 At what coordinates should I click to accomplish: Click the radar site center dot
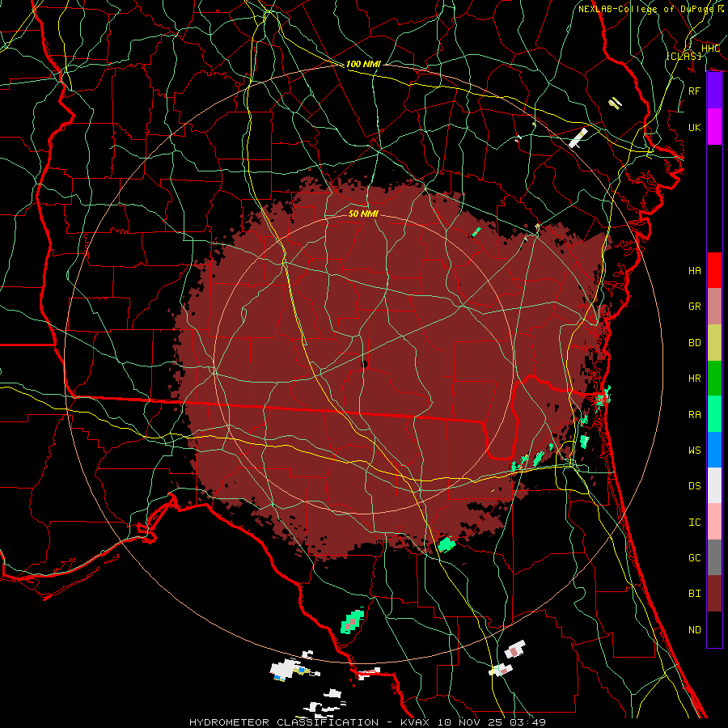(364, 364)
